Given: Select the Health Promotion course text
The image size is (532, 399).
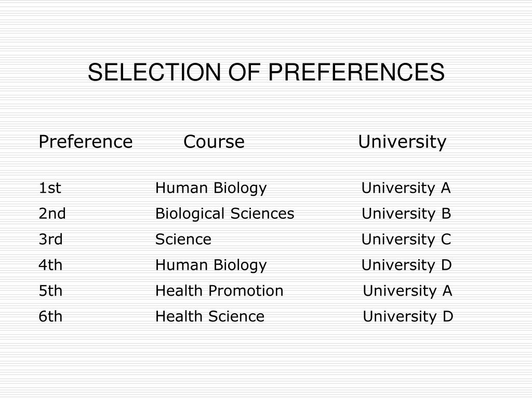Looking at the screenshot, I should 219,291.
